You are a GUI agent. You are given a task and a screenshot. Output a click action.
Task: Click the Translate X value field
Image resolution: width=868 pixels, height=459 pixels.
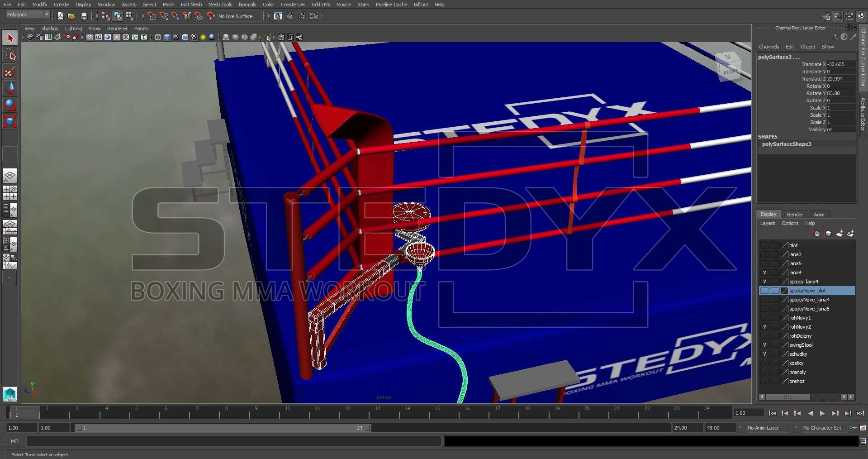(841, 64)
